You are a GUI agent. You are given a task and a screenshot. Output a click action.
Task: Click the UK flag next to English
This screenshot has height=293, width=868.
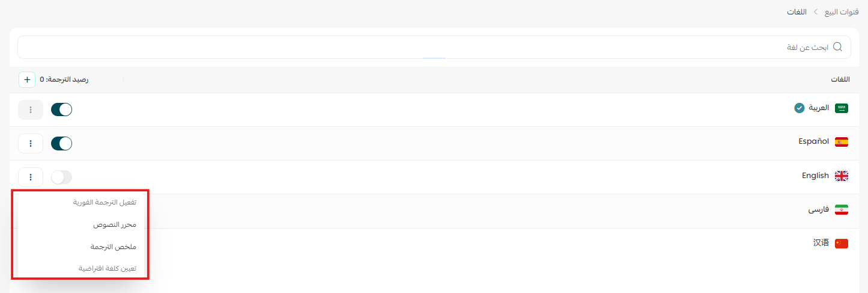(842, 176)
